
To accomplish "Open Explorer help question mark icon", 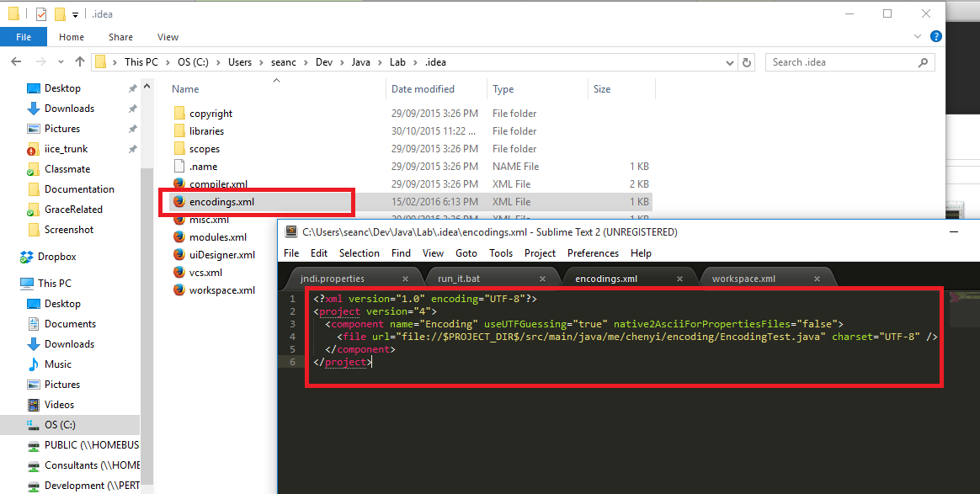I will 935,36.
